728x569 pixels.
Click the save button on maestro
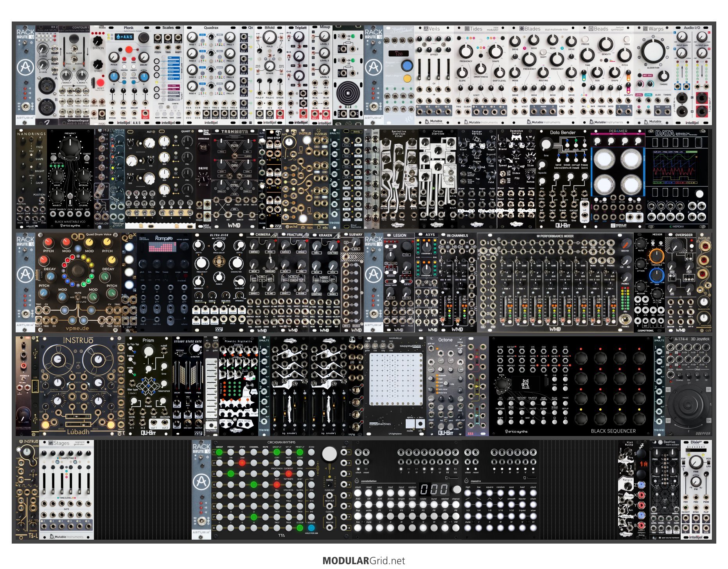(511, 494)
